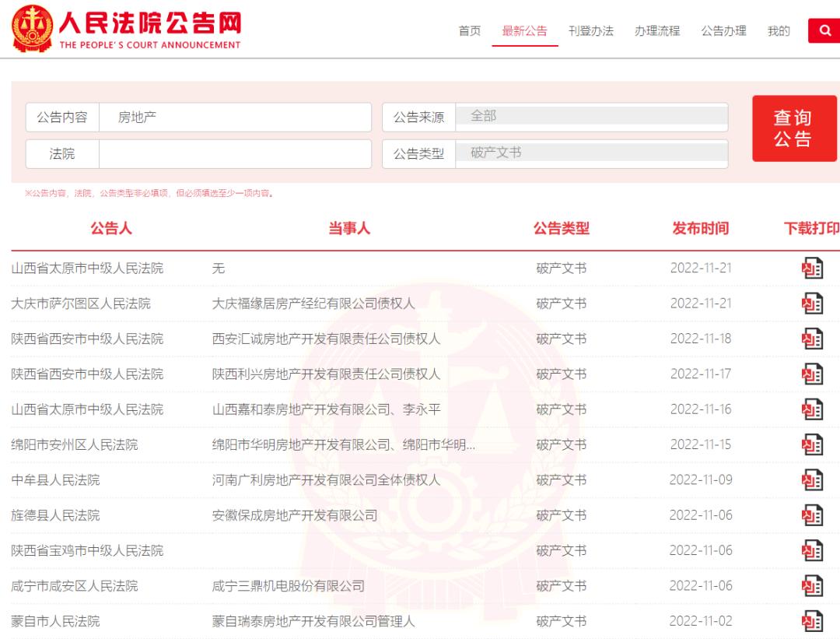Image resolution: width=840 pixels, height=639 pixels.
Task: Download PDF for 中牟县人民法院 announcement
Action: 812,479
